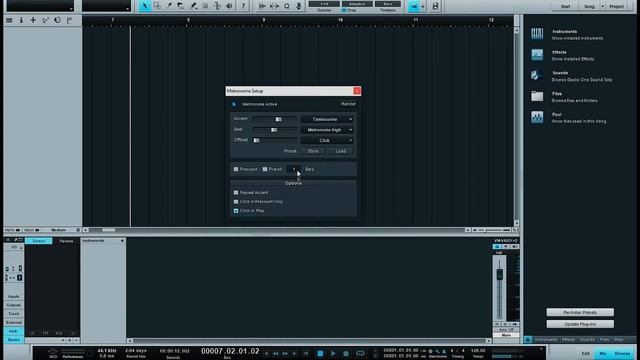The image size is (640, 360).
Task: Click the Inputs button in console
Action: pos(13,296)
